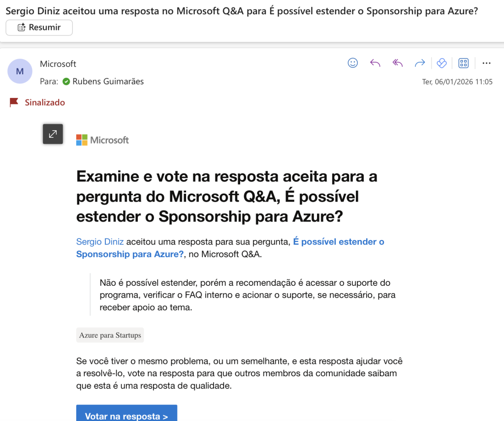This screenshot has height=421, width=504.
Task: Click the Microsoft sender name
Action: tap(58, 64)
